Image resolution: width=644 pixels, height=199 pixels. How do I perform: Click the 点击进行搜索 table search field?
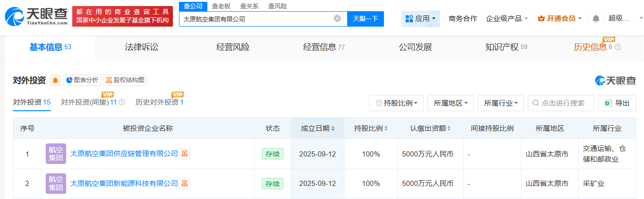(x=561, y=103)
